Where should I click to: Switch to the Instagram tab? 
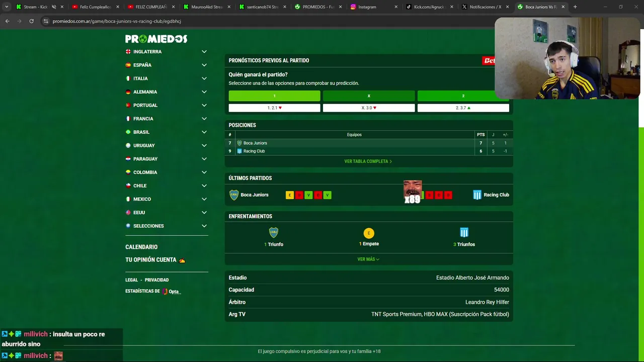tap(374, 7)
